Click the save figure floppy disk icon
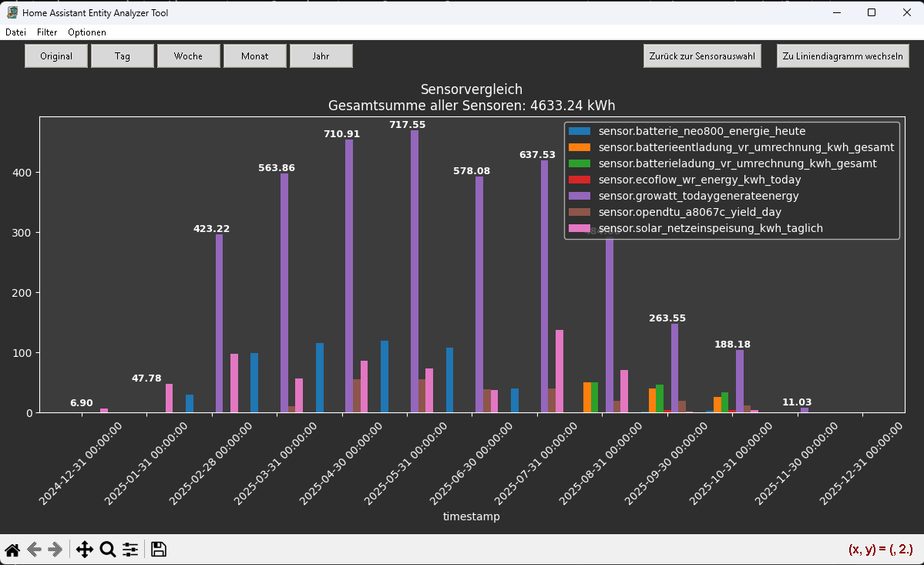Screen dimensions: 924x565 click(159, 550)
